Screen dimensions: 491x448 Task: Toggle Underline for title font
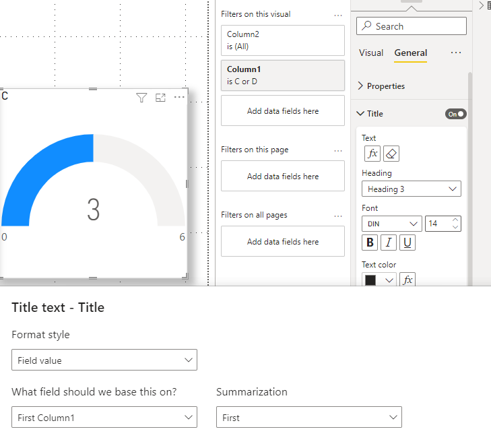[407, 243]
